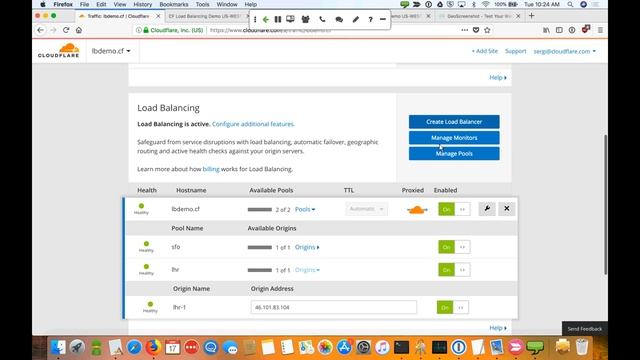Open Terminal from the dock

tap(401, 347)
